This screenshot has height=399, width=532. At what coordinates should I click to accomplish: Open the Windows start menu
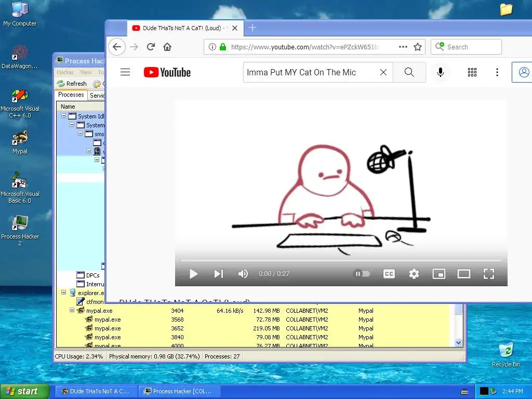(x=25, y=391)
